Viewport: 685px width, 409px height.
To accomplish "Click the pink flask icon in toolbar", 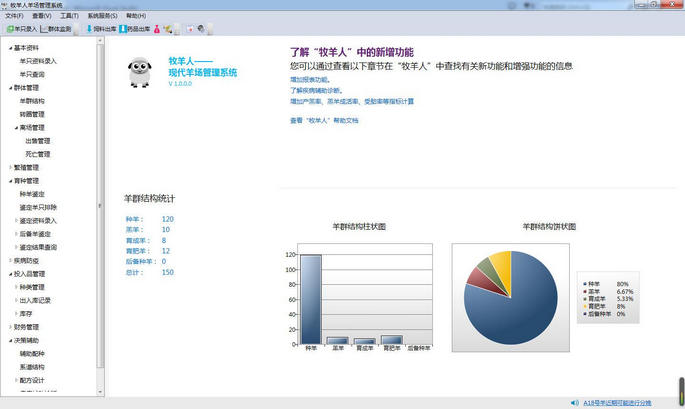I will 157,29.
